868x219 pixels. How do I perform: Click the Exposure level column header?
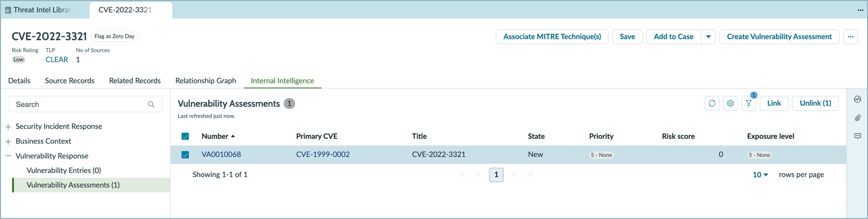pyautogui.click(x=771, y=136)
